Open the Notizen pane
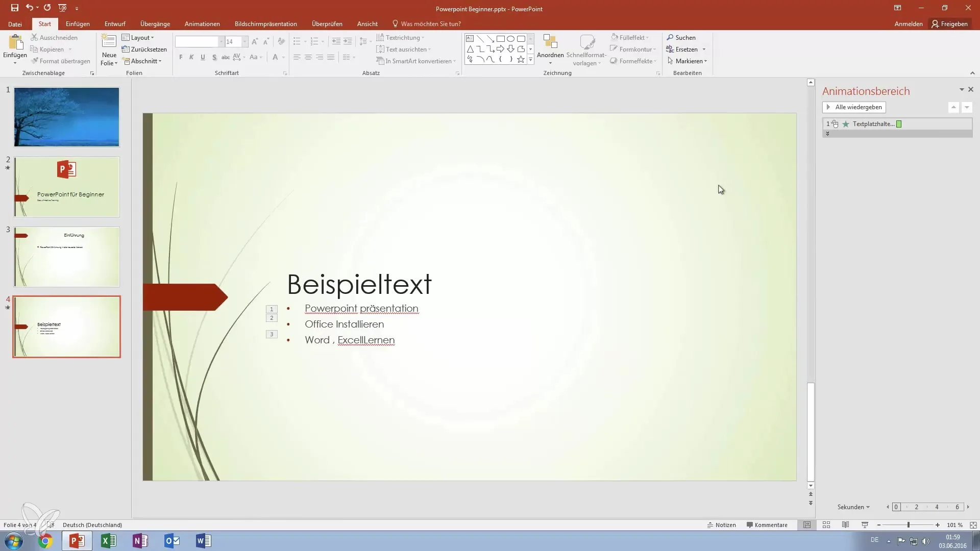This screenshot has height=551, width=980. [721, 524]
